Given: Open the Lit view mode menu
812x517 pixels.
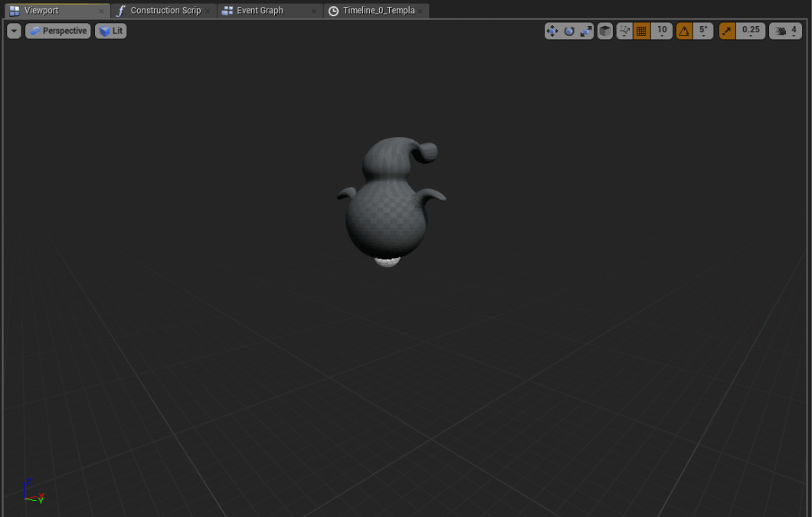Looking at the screenshot, I should (111, 31).
